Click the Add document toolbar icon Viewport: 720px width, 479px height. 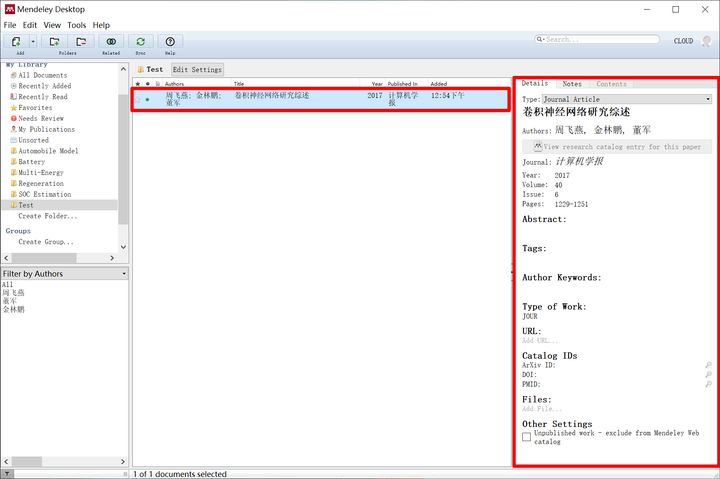(16, 42)
